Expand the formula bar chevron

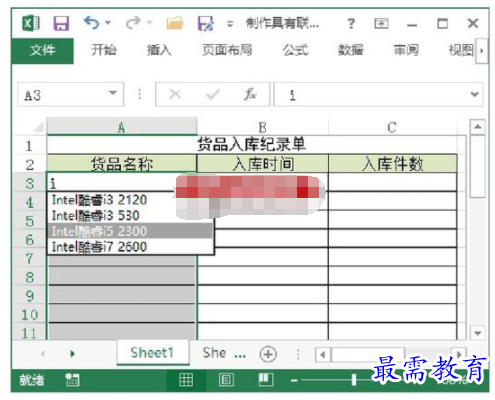click(475, 95)
